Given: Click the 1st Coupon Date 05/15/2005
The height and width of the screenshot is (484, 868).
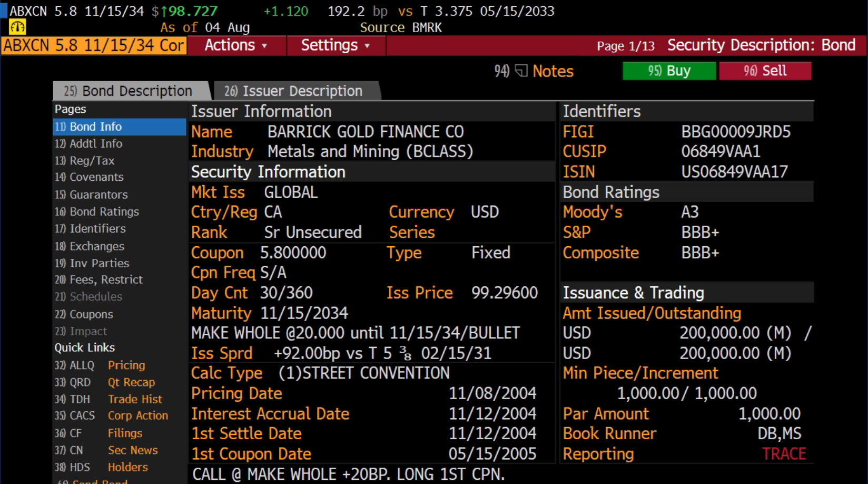Looking at the screenshot, I should click(492, 454).
